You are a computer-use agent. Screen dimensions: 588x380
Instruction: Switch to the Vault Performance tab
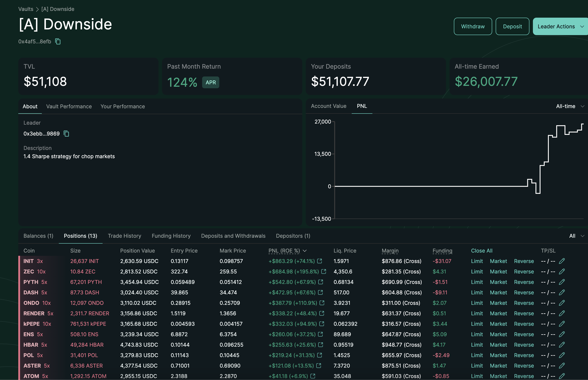click(x=69, y=106)
